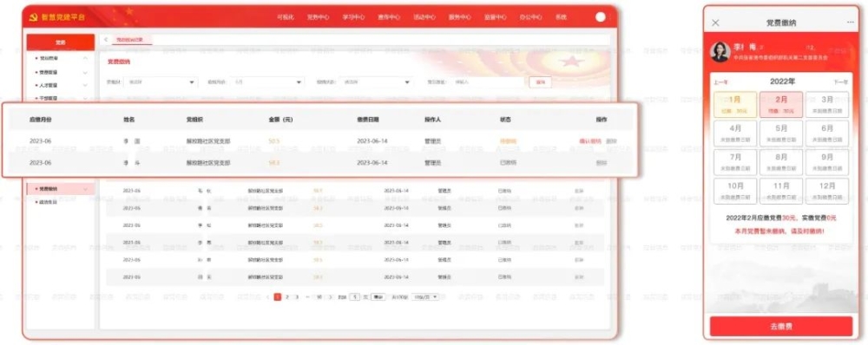Select page 3 in pagination

tap(297, 297)
